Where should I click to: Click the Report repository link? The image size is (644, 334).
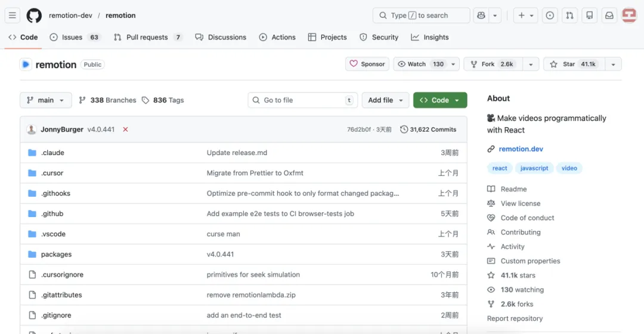(515, 318)
